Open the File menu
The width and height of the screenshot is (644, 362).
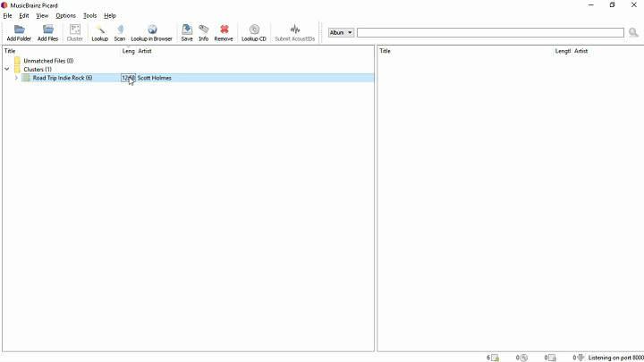7,16
